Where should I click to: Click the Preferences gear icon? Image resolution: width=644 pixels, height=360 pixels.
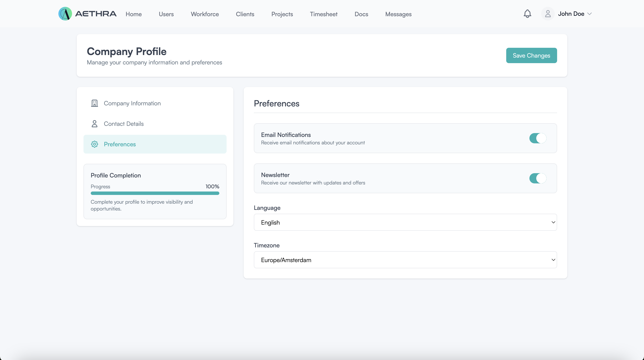(95, 144)
